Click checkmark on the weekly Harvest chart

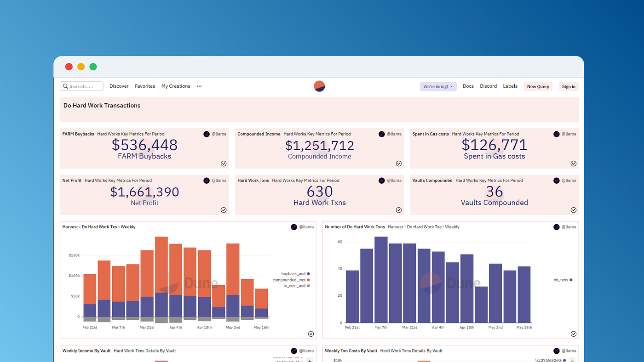point(311,334)
